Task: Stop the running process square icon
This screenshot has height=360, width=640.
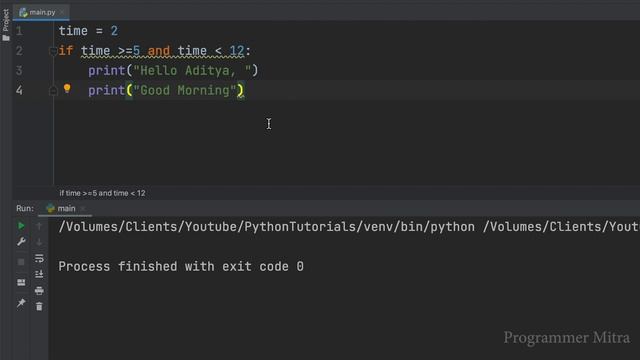Action: 21,262
